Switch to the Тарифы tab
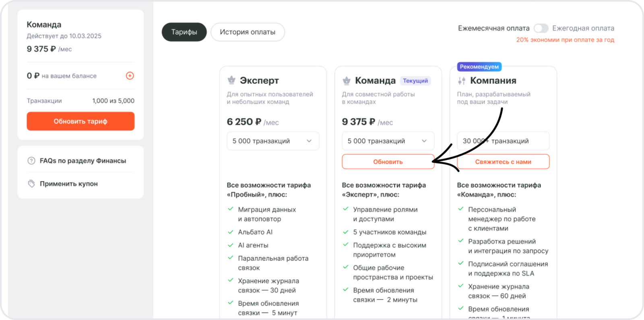This screenshot has height=320, width=644. [x=184, y=32]
